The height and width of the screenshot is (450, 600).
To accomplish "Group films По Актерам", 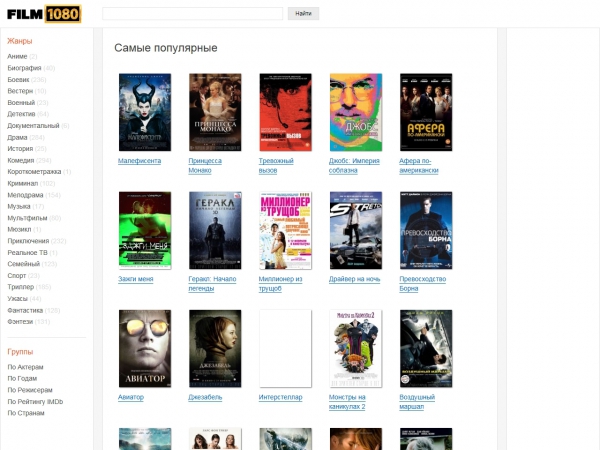I will [25, 367].
